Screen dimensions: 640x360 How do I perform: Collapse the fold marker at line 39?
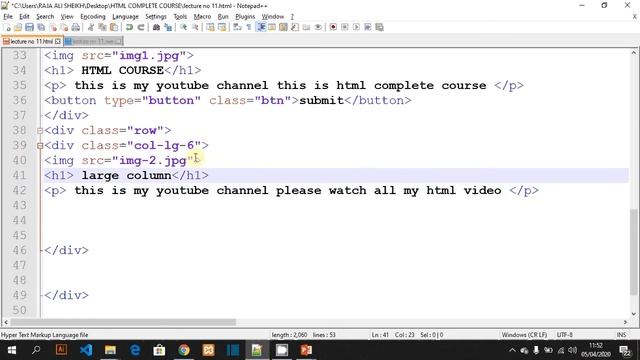(x=40, y=146)
